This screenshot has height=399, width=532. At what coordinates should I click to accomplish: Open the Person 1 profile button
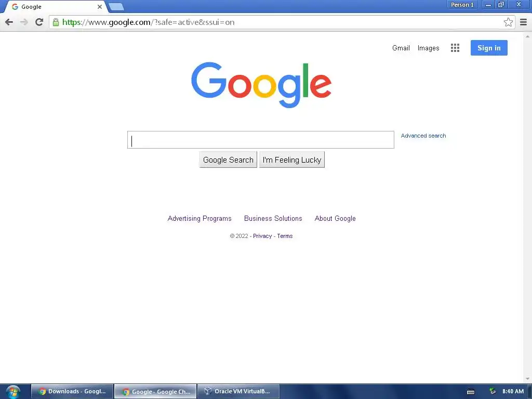[x=462, y=5]
